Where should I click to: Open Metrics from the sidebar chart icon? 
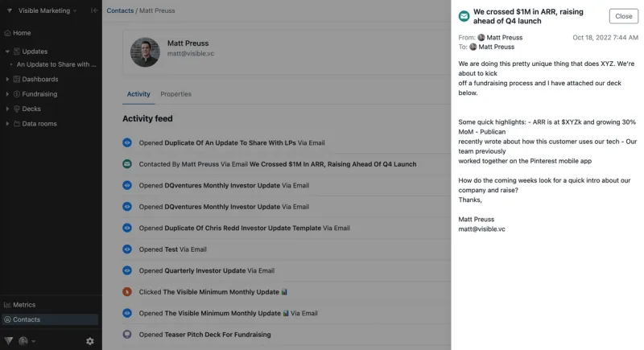coord(7,305)
